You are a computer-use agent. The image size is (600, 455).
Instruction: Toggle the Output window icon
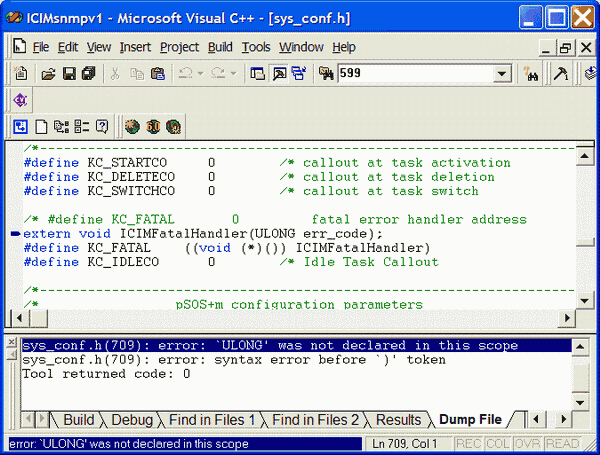279,73
